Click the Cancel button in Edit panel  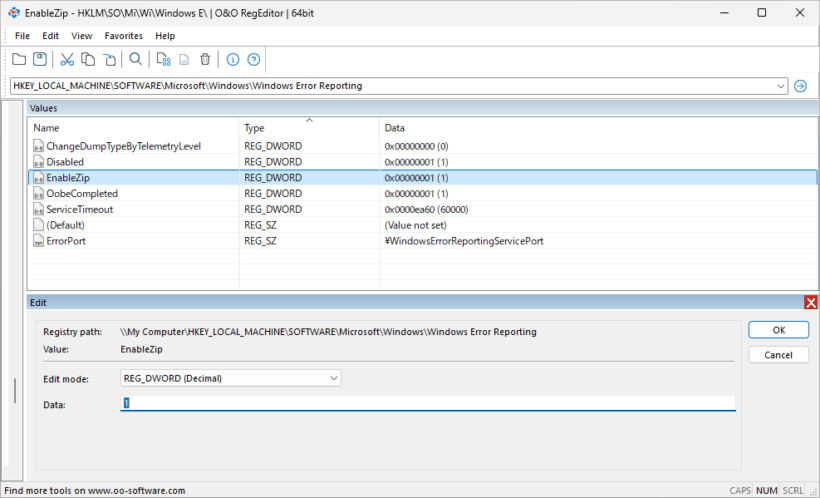coord(779,355)
